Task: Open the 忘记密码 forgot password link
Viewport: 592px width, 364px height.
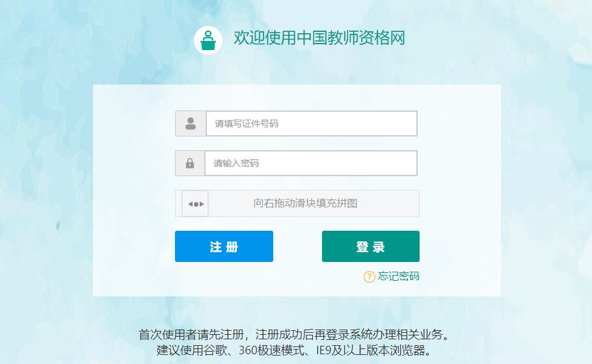Action: pyautogui.click(x=398, y=276)
